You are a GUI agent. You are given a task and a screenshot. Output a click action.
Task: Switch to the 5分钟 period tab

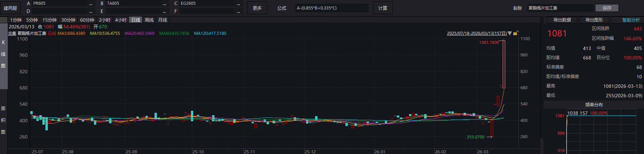[32, 20]
